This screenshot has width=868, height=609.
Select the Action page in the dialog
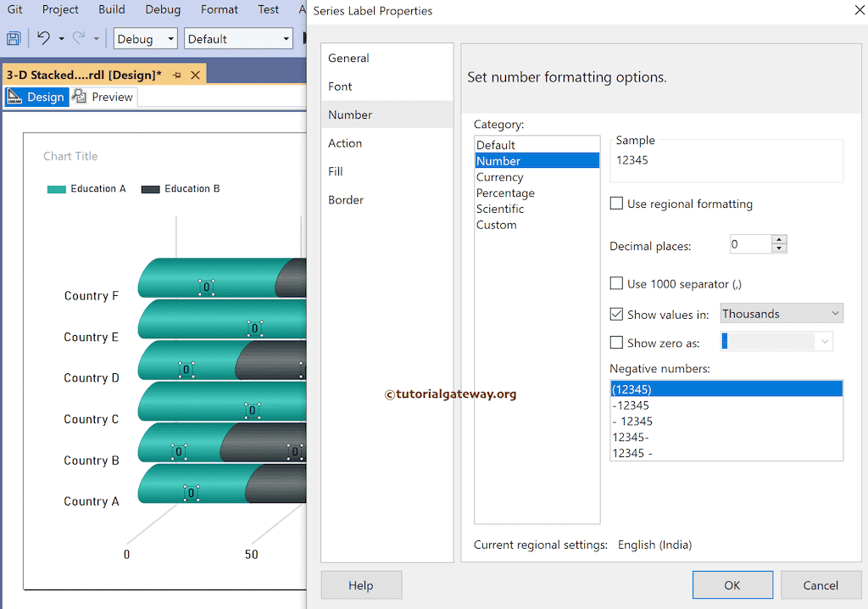click(x=387, y=143)
